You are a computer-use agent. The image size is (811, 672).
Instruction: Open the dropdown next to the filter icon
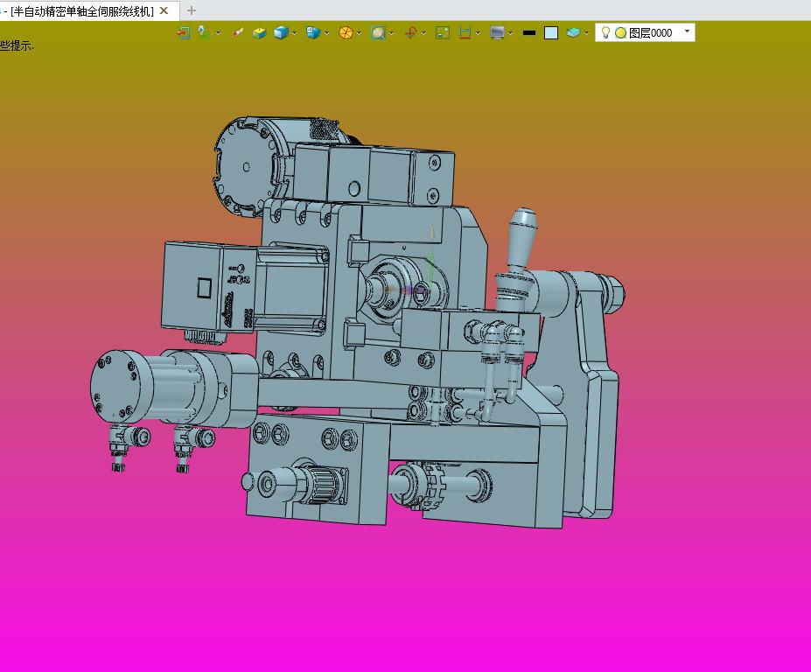click(x=218, y=33)
